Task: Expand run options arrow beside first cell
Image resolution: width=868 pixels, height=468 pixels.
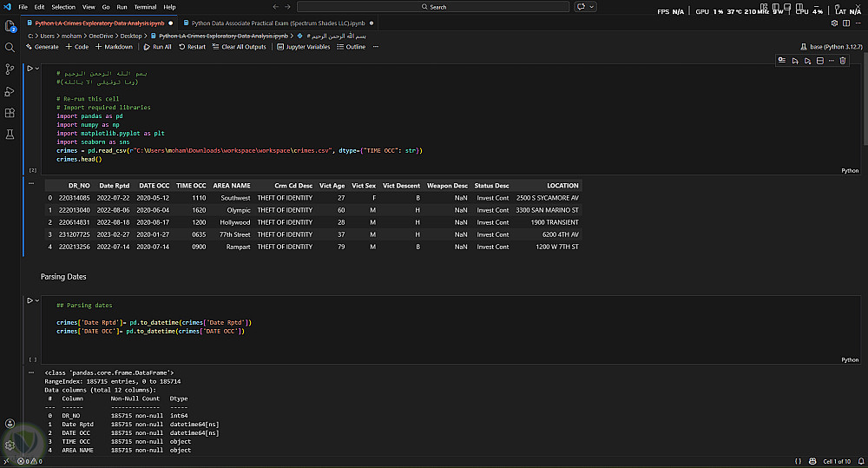Action: click(36, 68)
